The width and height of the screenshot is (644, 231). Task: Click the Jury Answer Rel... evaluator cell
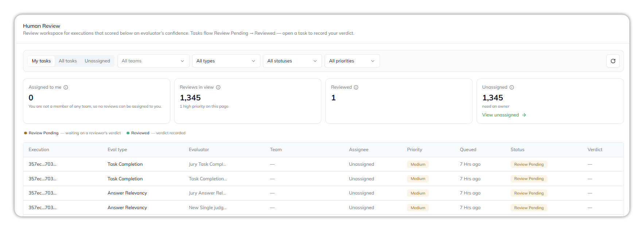[207, 193]
